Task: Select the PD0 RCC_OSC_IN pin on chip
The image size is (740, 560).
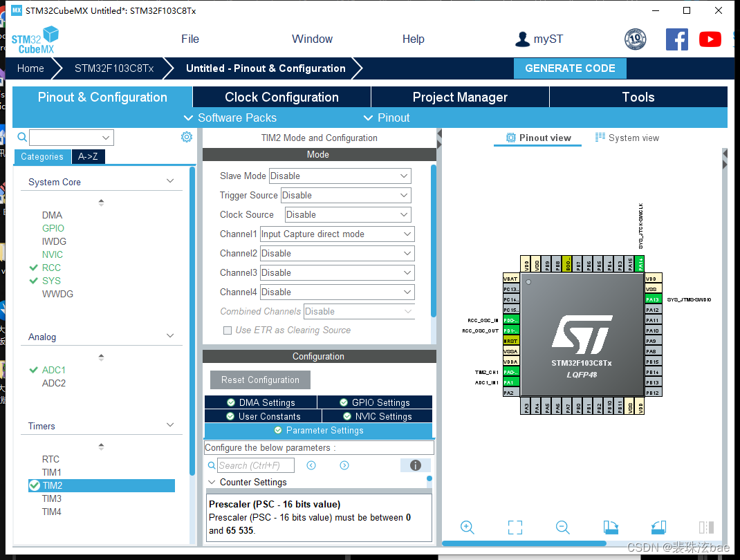Action: click(511, 320)
